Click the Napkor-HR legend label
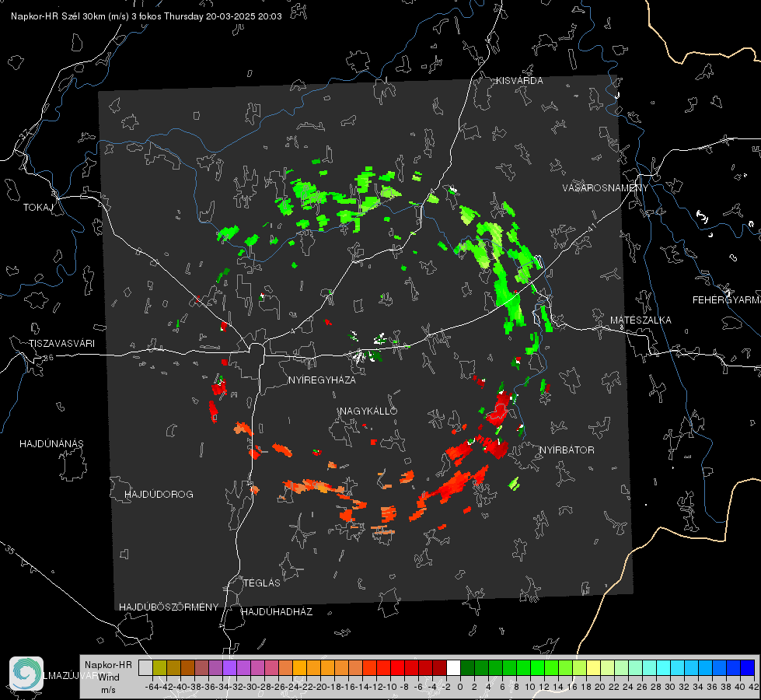Viewport: 761px width, 700px height. click(108, 665)
